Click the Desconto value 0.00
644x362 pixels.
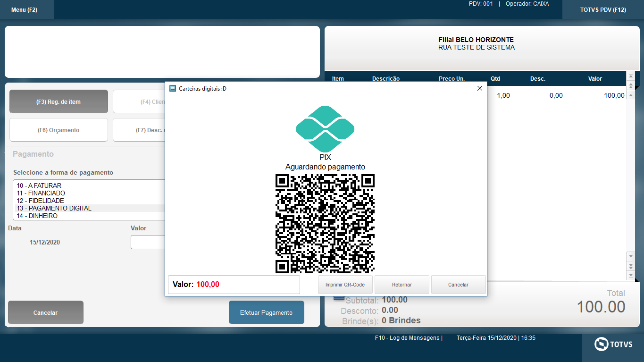tap(390, 310)
